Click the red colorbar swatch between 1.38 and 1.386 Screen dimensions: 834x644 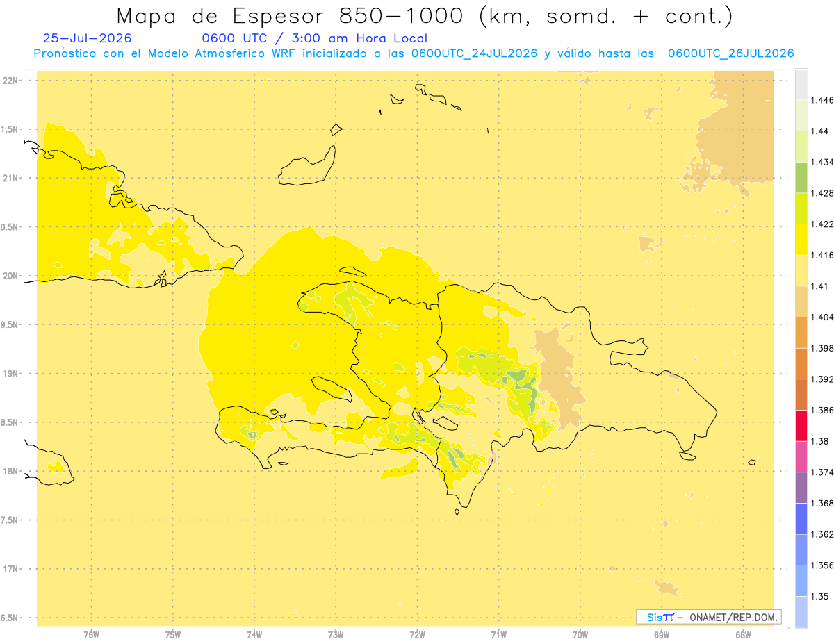[x=801, y=425]
